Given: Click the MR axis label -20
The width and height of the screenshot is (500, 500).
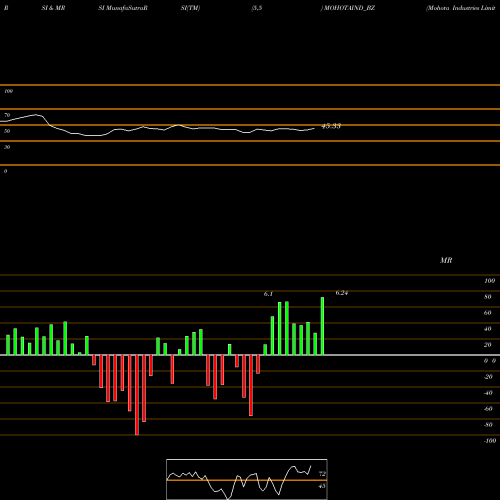Looking at the screenshot, I should point(488,377).
